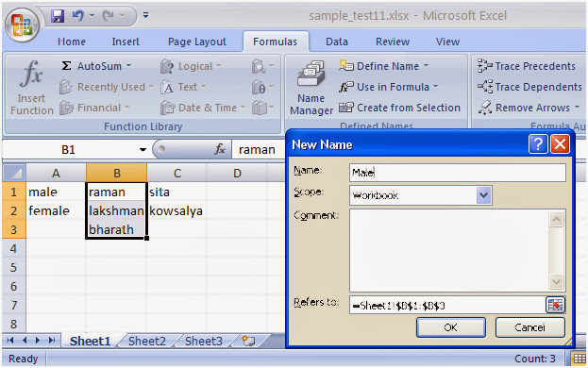Open the Scope dropdown showing Workbook
Screen dimensions: 588x368
coord(484,195)
